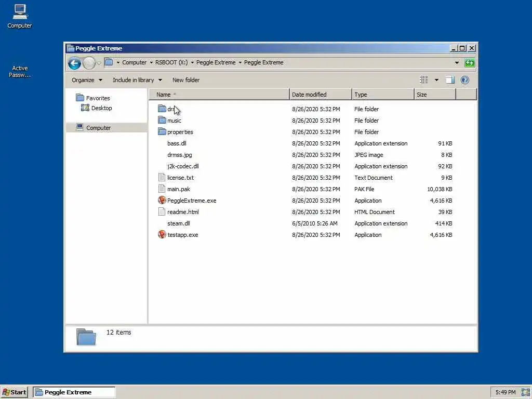
Task: Click the 5:49 PM taskbar clock
Action: pyautogui.click(x=506, y=392)
